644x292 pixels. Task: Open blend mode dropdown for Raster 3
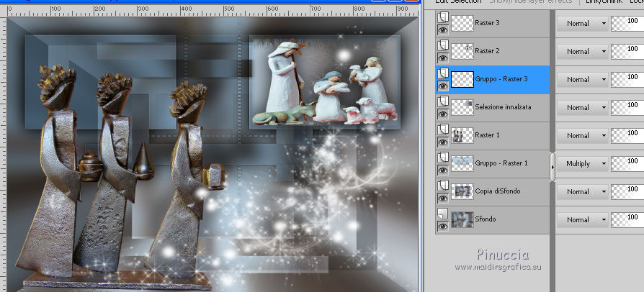(x=582, y=24)
